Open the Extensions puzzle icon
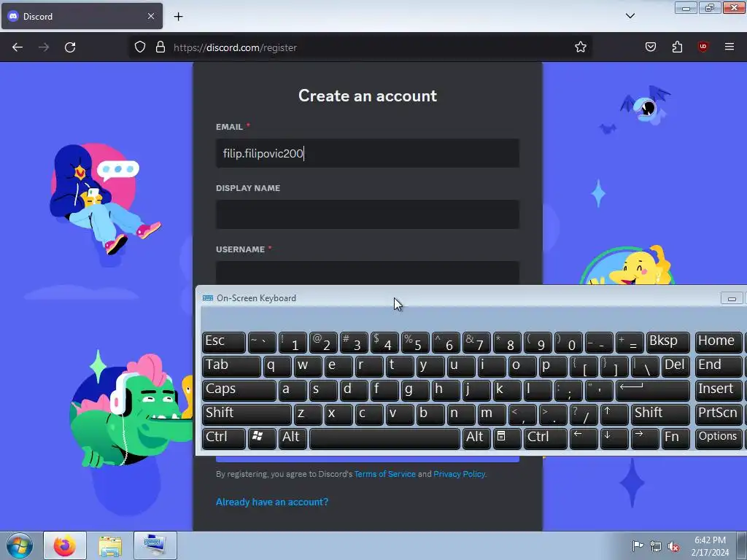The height and width of the screenshot is (560, 747). click(677, 47)
